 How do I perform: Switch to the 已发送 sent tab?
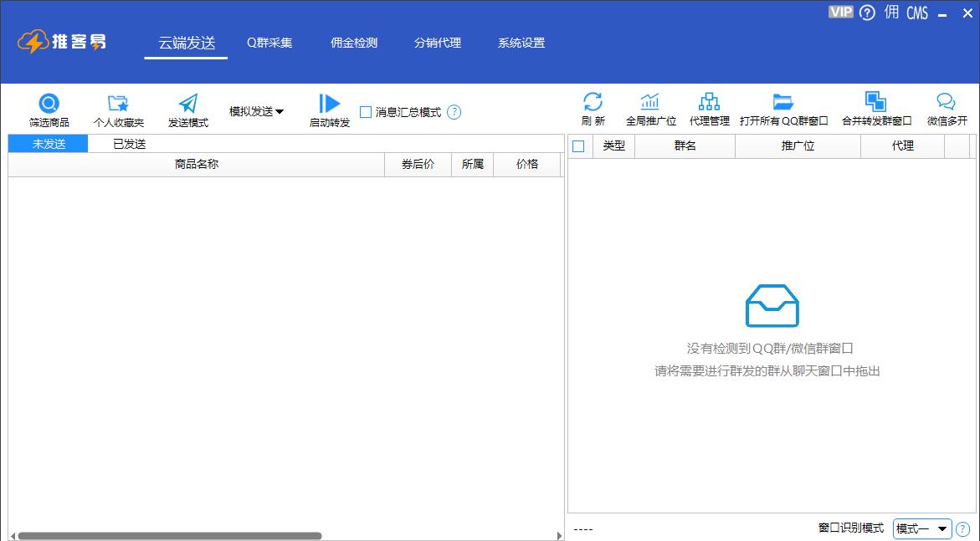coord(130,144)
